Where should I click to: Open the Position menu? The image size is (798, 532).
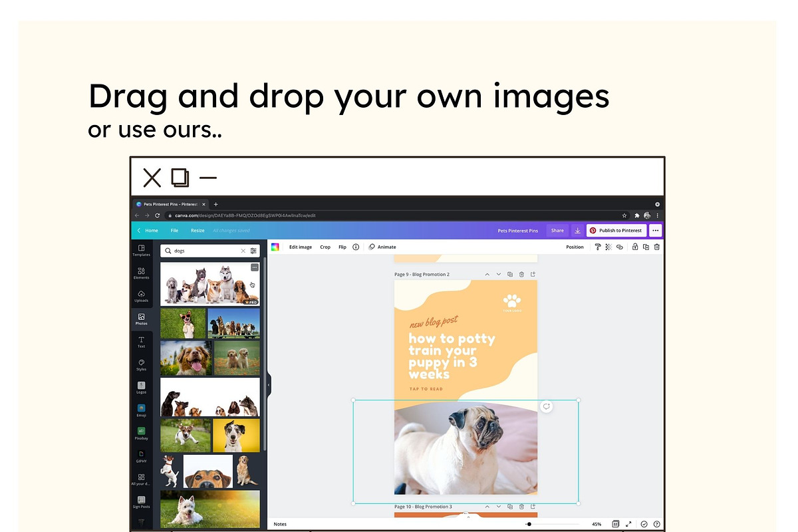point(575,247)
